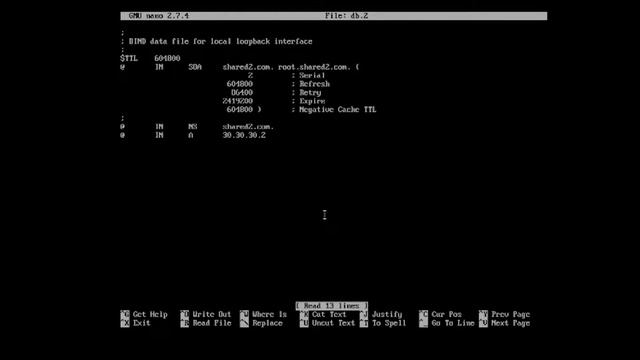Viewport: 640px width, 360px height.
Task: Click the '604800' value on the $TTL line
Action: click(x=167, y=58)
